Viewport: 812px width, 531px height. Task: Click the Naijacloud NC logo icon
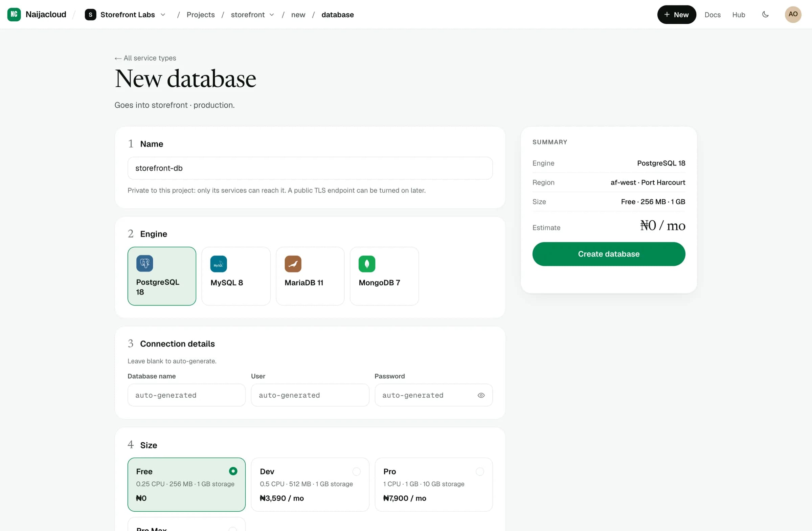point(14,14)
